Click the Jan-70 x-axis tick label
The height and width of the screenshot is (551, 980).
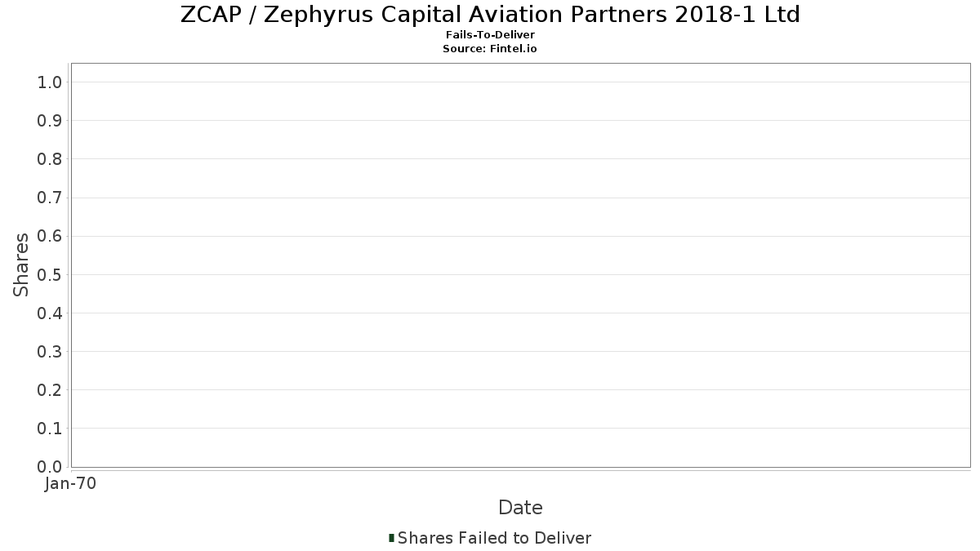71,484
